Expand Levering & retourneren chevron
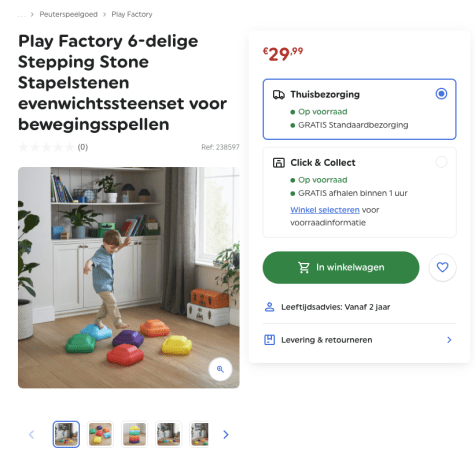This screenshot has width=475, height=456. tap(449, 340)
